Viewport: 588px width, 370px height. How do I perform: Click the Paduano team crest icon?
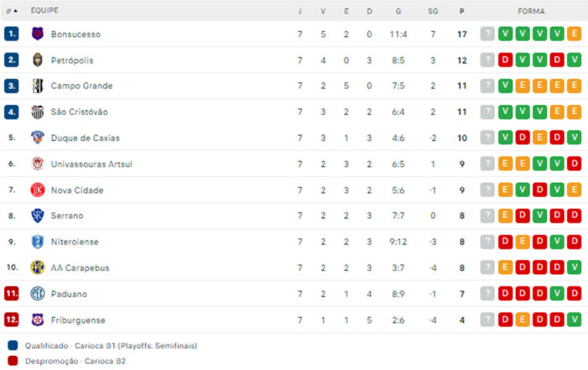37,294
